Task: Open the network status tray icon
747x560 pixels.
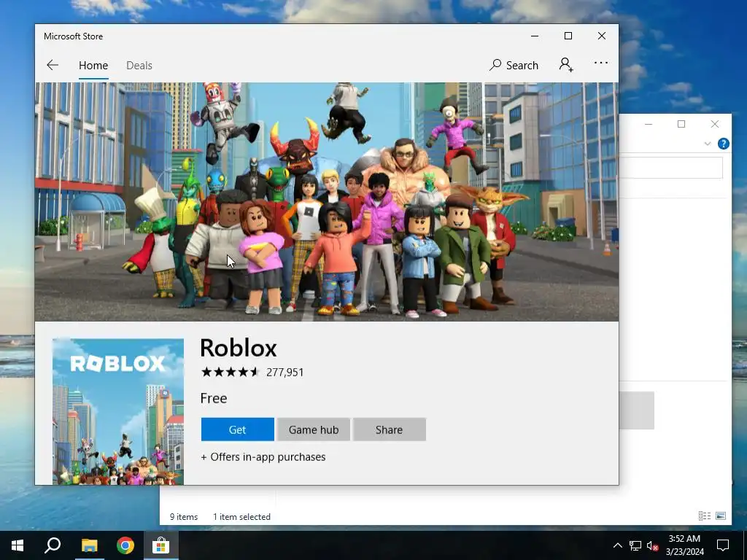Action: tap(635, 545)
